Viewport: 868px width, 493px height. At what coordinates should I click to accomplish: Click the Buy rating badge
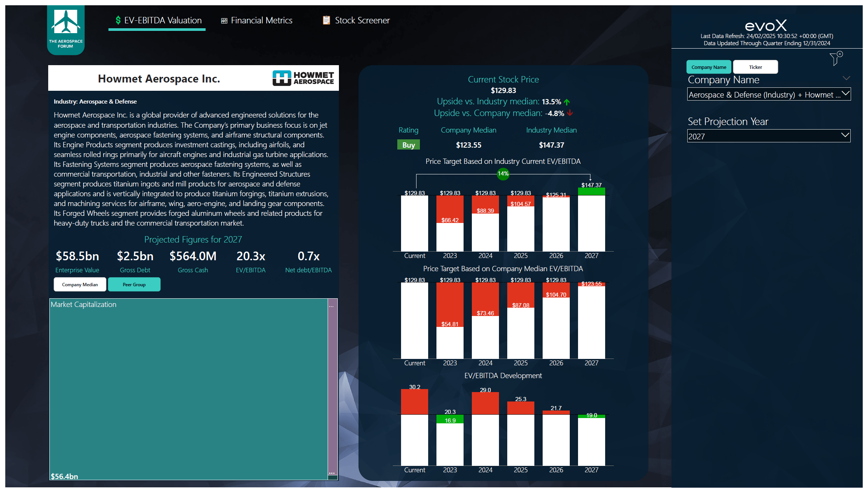click(x=408, y=144)
